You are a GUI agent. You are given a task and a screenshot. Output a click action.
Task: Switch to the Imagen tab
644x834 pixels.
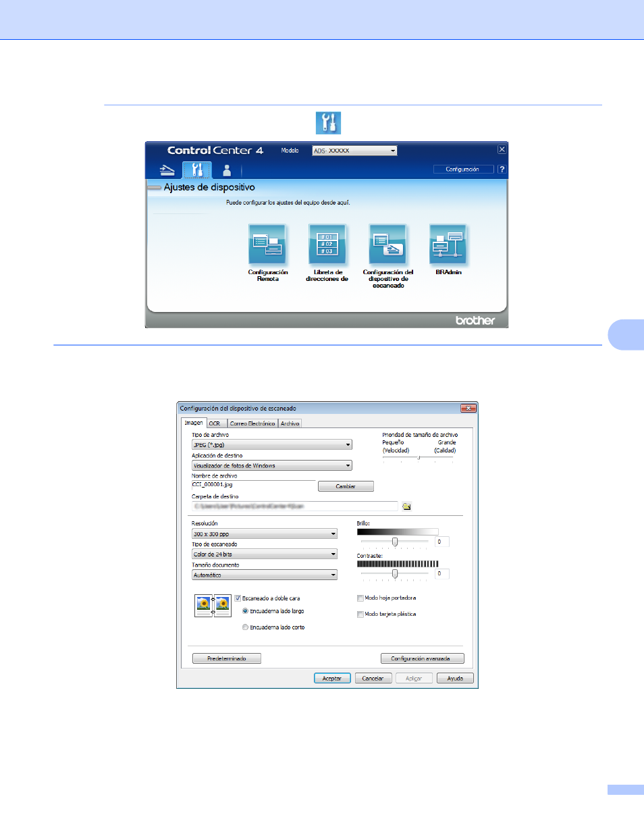click(x=194, y=423)
